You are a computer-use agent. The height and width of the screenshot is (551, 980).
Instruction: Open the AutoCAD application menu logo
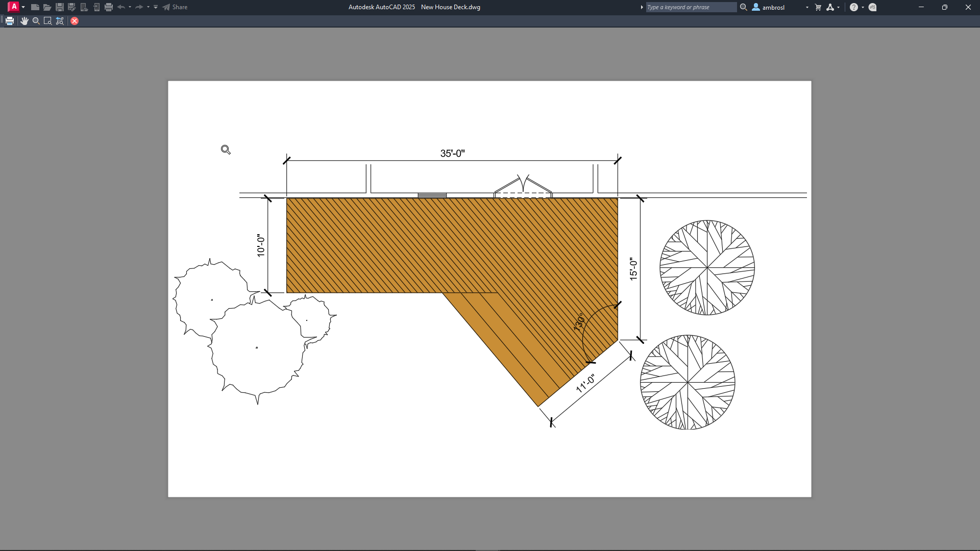(14, 7)
